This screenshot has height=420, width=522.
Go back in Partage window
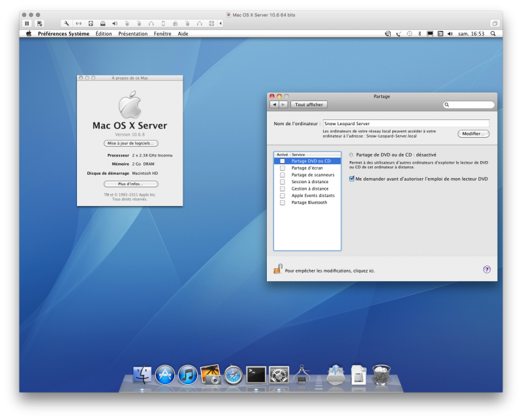(x=274, y=104)
